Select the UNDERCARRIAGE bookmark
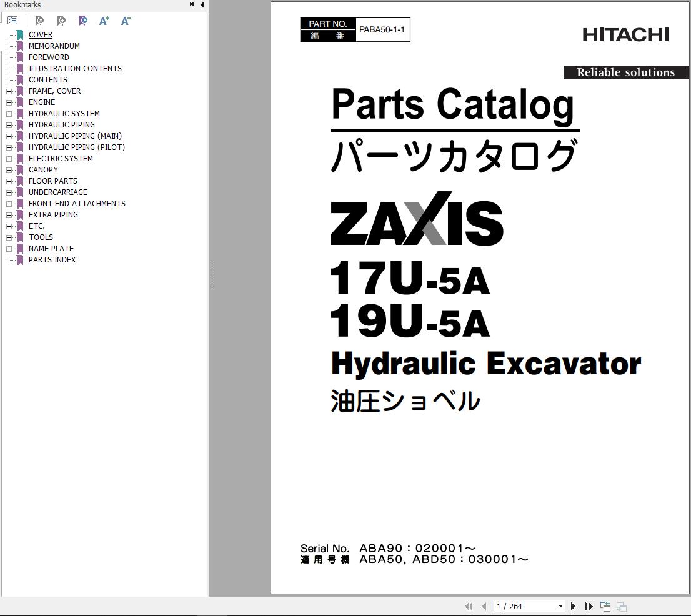 click(x=58, y=192)
